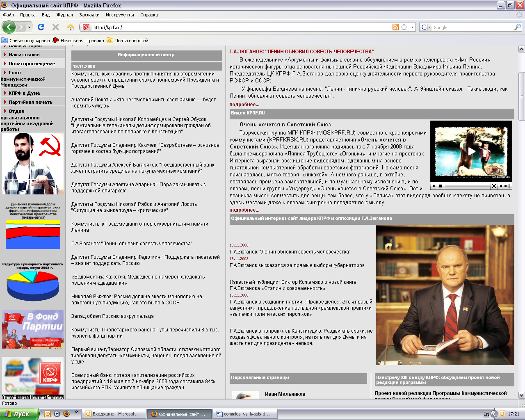This screenshot has height=420, width=525.
Task: Open the Начальная страница bookmark
Action: (79, 41)
